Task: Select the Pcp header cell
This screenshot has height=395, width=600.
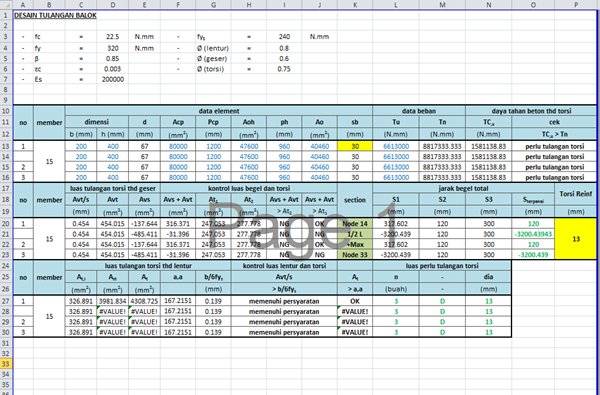Action: tap(213, 122)
